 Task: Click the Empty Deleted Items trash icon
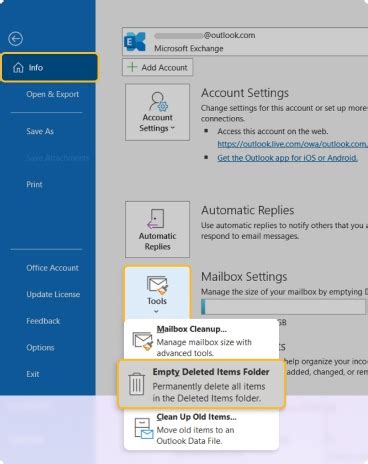point(137,384)
